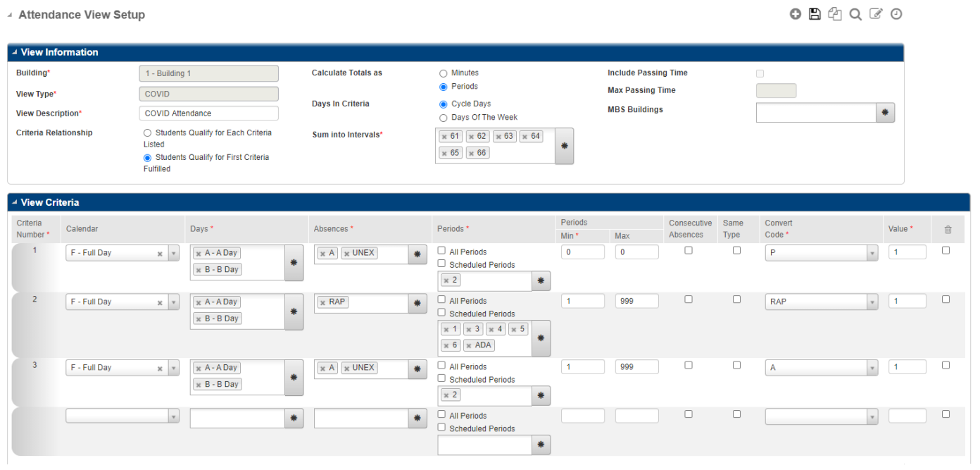
Task: Open the Search icon in the toolbar
Action: click(x=855, y=13)
